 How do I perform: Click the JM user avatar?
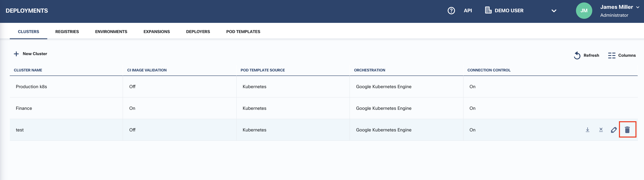click(584, 11)
